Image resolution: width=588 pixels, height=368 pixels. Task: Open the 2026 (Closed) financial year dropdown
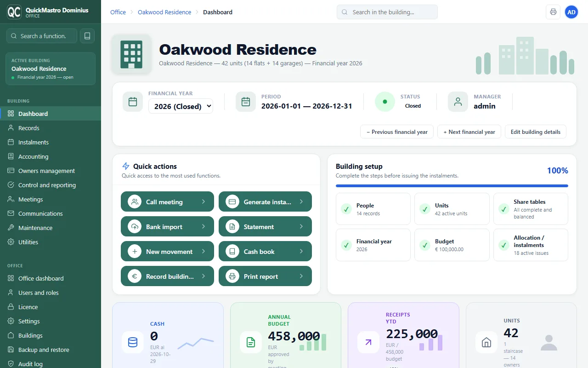pos(181,106)
